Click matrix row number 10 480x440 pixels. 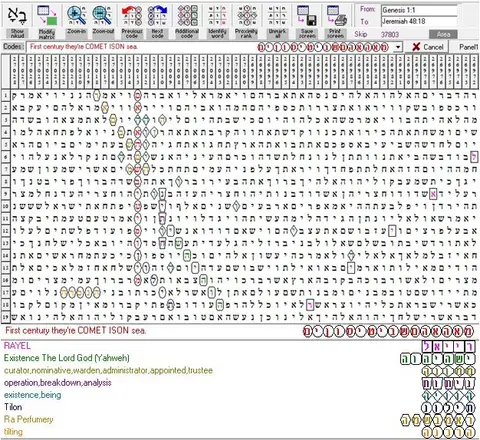5,206
